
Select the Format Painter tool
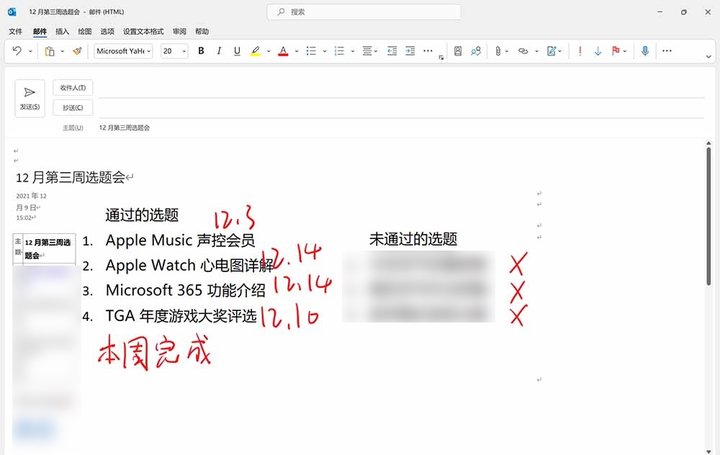point(76,51)
